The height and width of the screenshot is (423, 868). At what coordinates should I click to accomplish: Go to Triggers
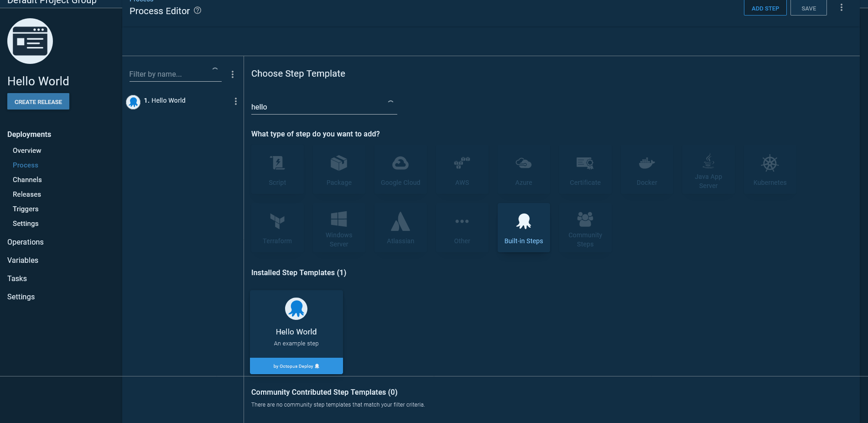point(26,209)
